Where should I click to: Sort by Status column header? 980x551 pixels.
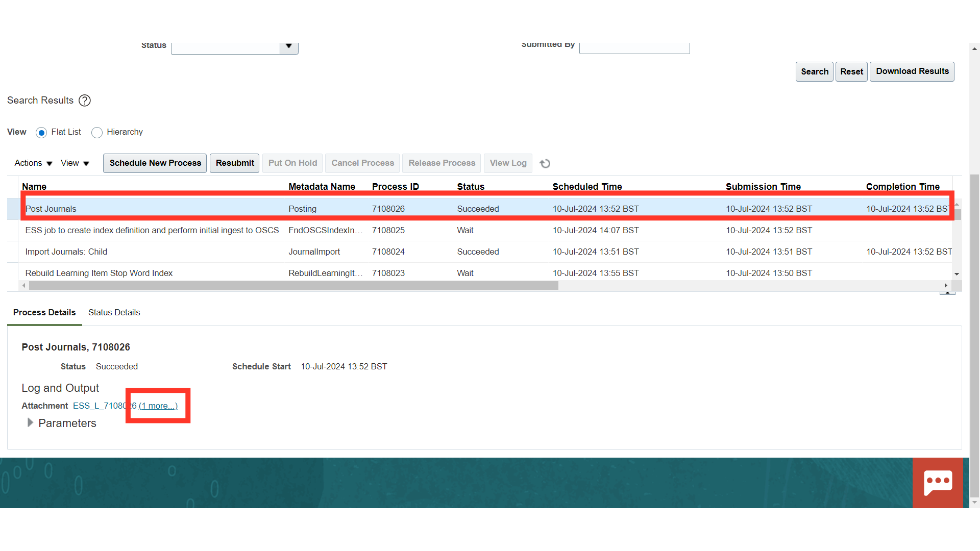[x=471, y=187]
